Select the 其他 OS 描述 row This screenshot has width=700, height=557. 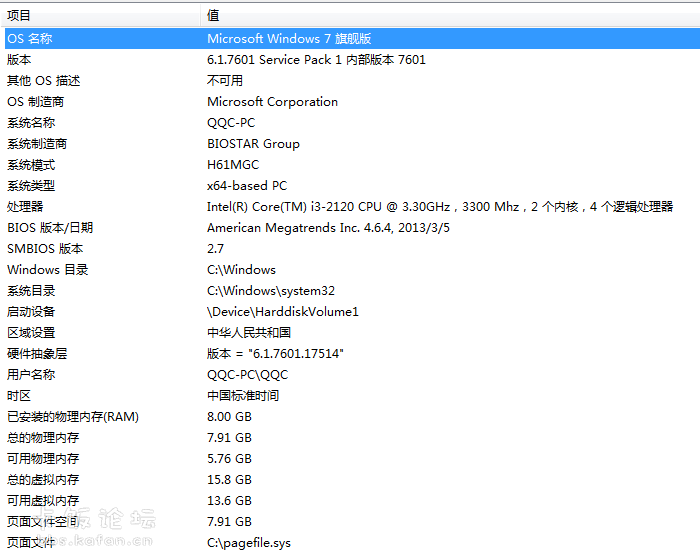352,80
